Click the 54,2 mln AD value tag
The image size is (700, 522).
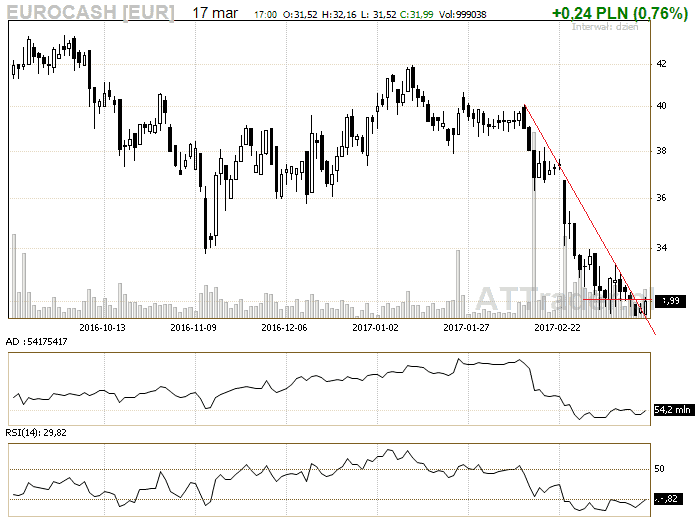[x=672, y=409]
